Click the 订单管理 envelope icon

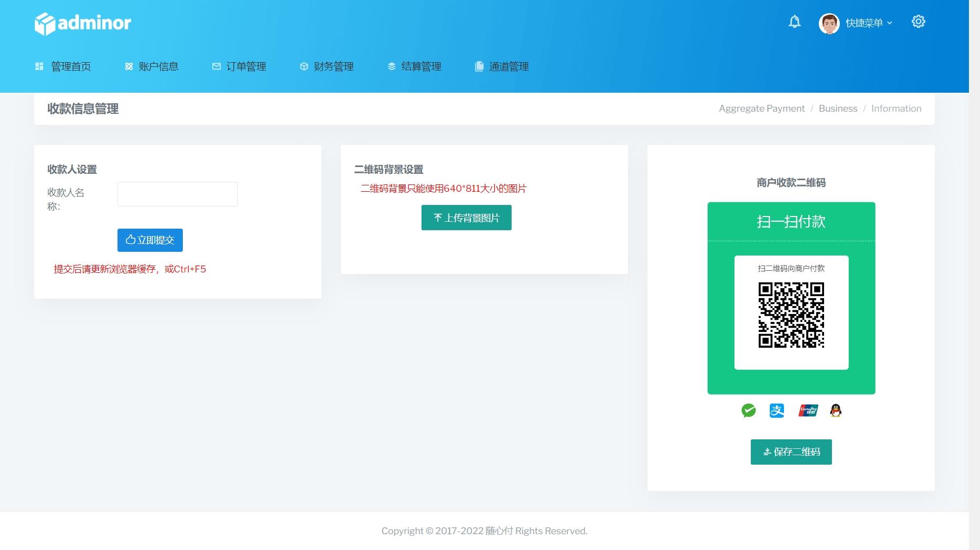(x=217, y=66)
